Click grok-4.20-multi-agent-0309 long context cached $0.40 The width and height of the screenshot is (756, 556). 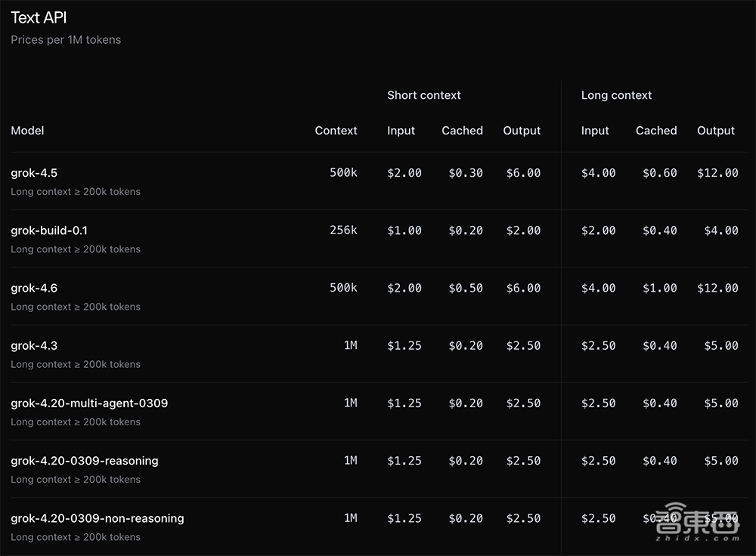point(659,403)
